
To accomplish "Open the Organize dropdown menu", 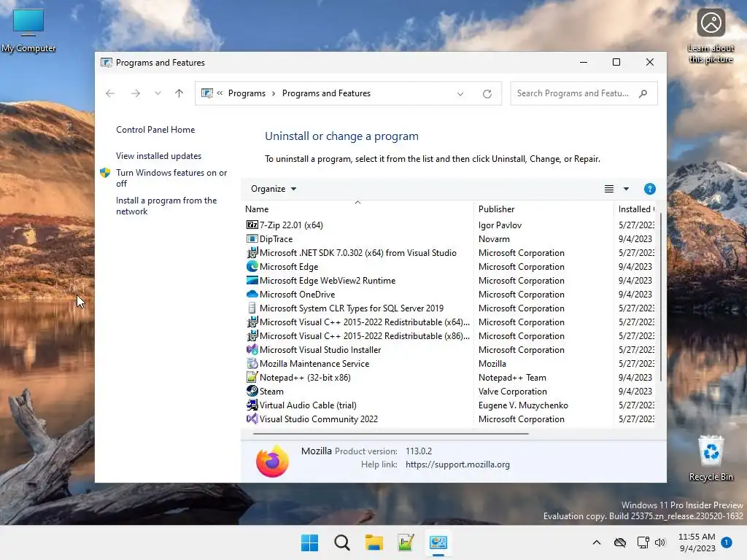I will point(274,189).
